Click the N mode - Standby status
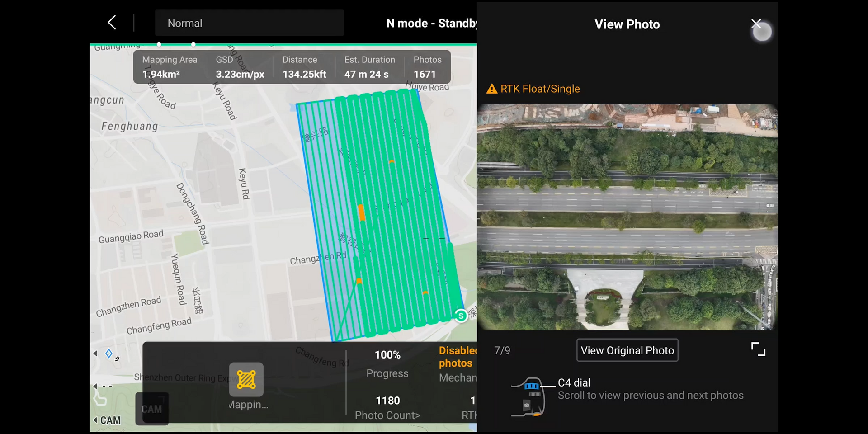868x434 pixels. pyautogui.click(x=431, y=24)
